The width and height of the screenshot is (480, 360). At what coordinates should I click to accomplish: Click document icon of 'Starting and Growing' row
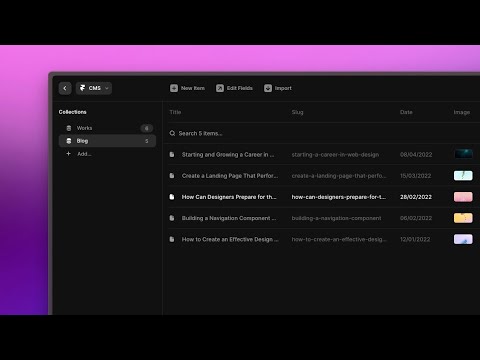pos(172,154)
